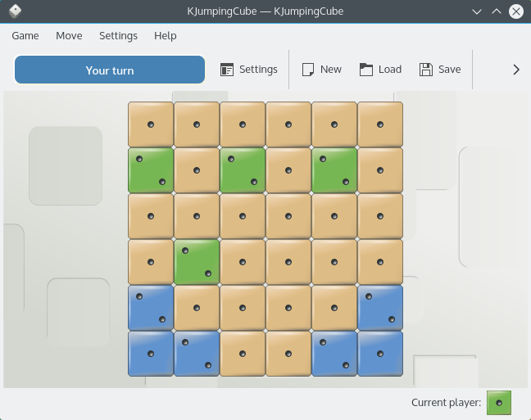Click the green cube in the fourth row

197,262
